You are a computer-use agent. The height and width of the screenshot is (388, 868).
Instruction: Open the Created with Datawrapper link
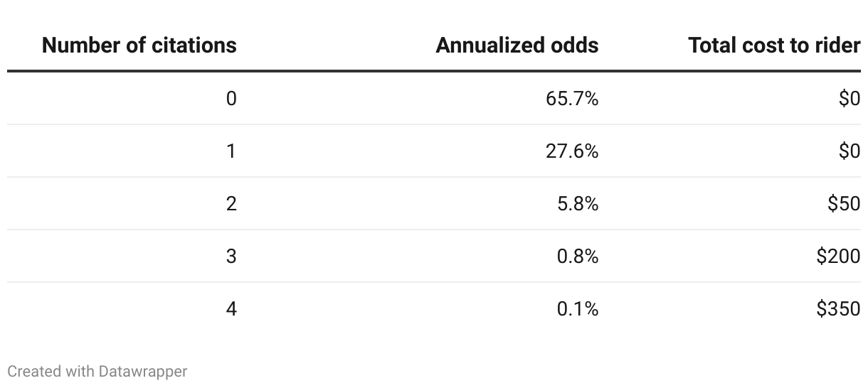(97, 371)
